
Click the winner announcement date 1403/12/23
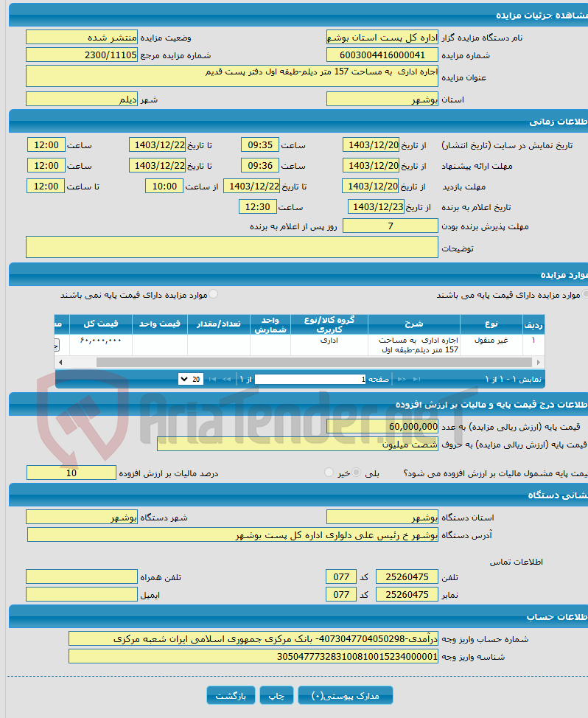click(376, 207)
